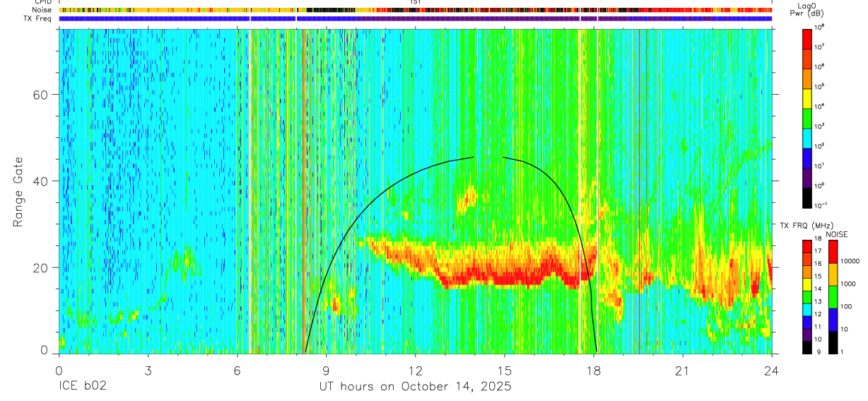Click the top of the black terminator curve near hour 14

(472, 158)
